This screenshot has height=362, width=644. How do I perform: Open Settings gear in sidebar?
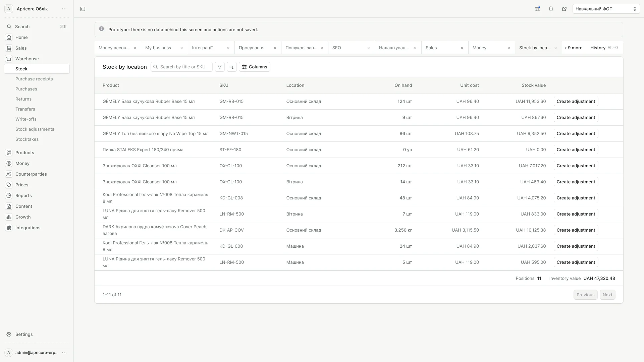coord(37,334)
